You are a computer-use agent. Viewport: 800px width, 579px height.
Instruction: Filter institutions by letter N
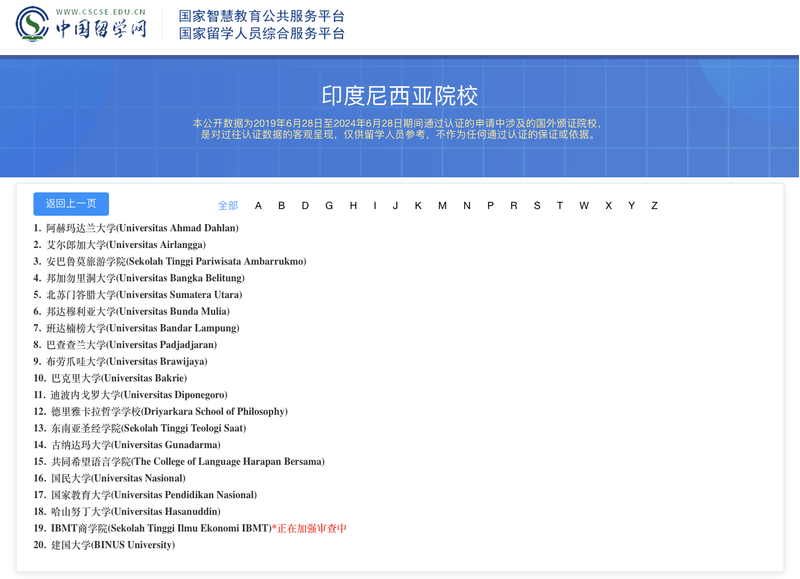pyautogui.click(x=467, y=206)
